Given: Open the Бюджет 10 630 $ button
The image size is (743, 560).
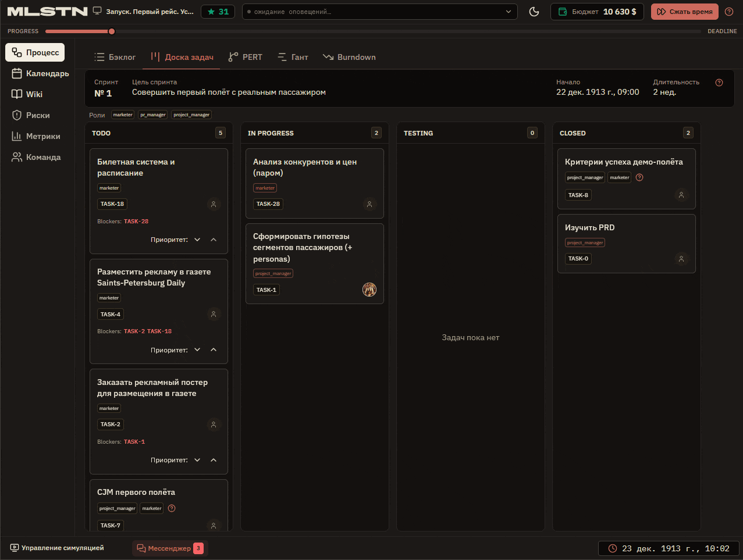Looking at the screenshot, I should click(597, 12).
